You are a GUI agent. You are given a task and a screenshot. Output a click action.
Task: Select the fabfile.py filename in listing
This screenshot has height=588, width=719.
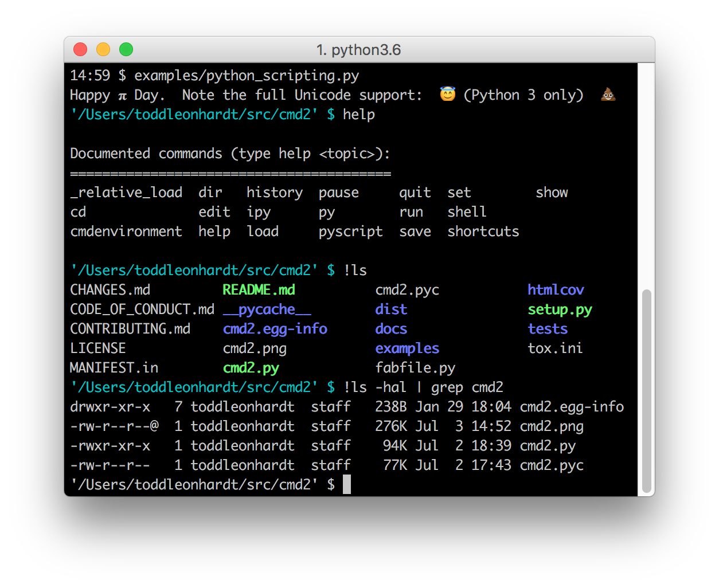(x=415, y=368)
